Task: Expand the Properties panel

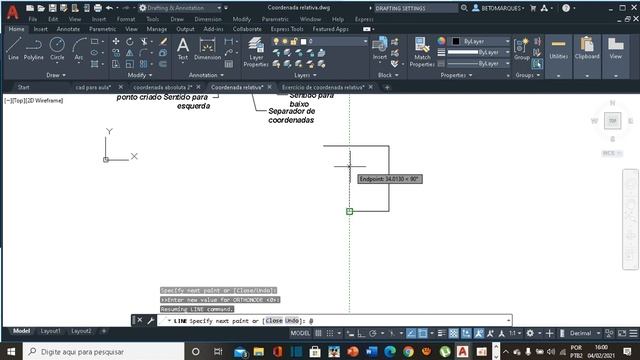Action: [x=456, y=75]
